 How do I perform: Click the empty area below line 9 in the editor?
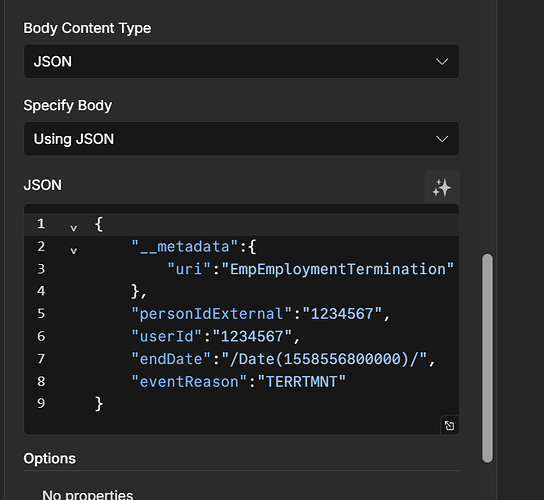click(x=232, y=424)
